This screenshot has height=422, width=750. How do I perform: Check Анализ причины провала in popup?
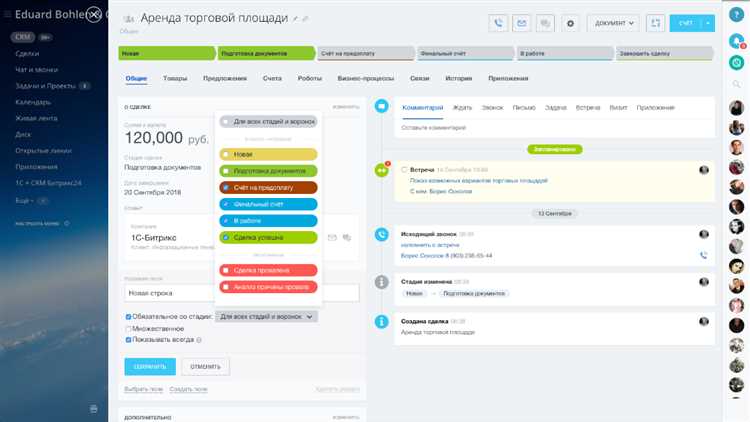[x=226, y=287]
